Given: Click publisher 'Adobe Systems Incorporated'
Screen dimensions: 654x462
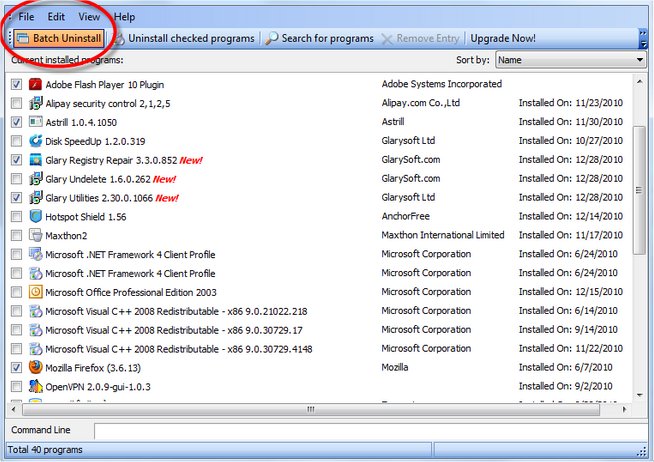Looking at the screenshot, I should tap(441, 84).
